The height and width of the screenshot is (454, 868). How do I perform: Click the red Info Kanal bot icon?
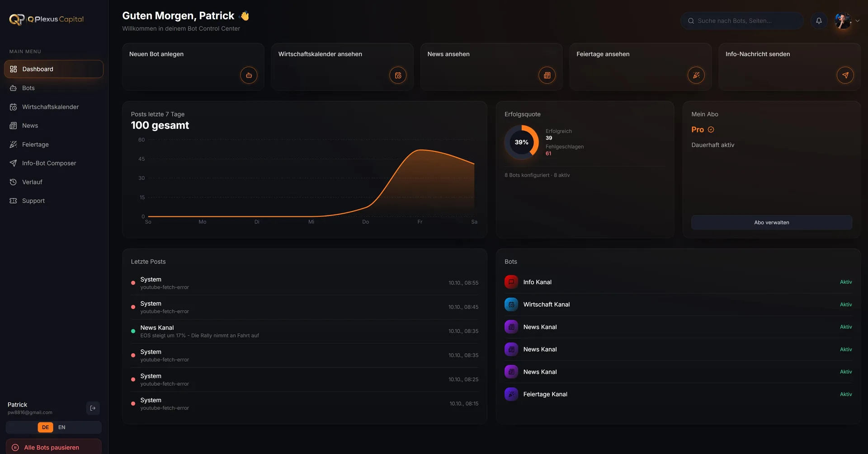[x=511, y=282]
